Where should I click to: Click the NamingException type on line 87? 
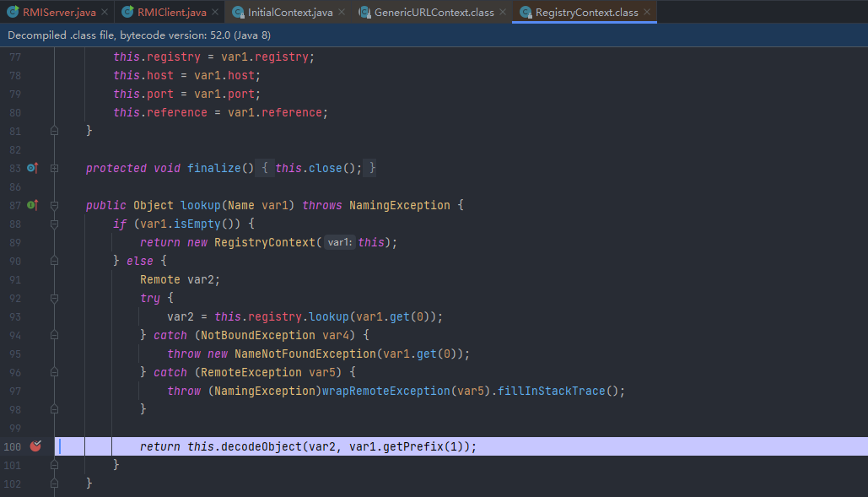point(399,205)
